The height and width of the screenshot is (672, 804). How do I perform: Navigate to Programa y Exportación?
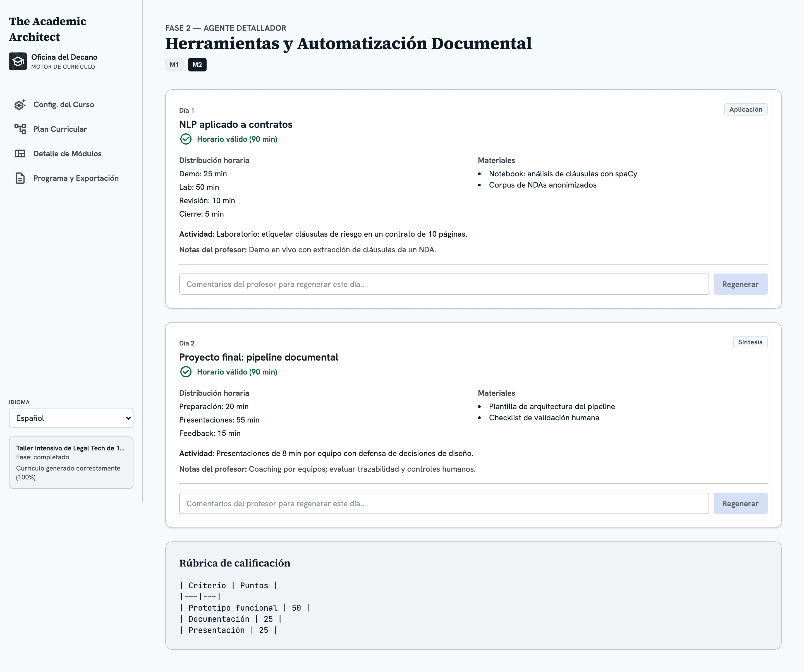click(71, 178)
